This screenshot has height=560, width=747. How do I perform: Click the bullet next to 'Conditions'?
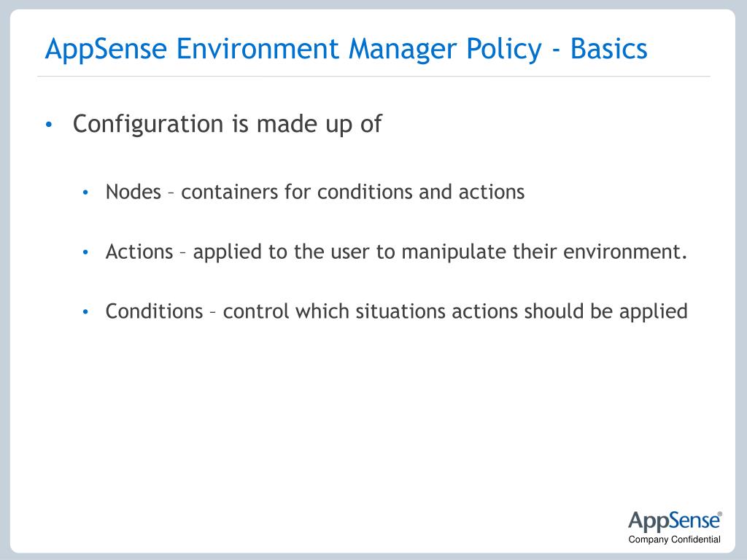[x=86, y=312]
